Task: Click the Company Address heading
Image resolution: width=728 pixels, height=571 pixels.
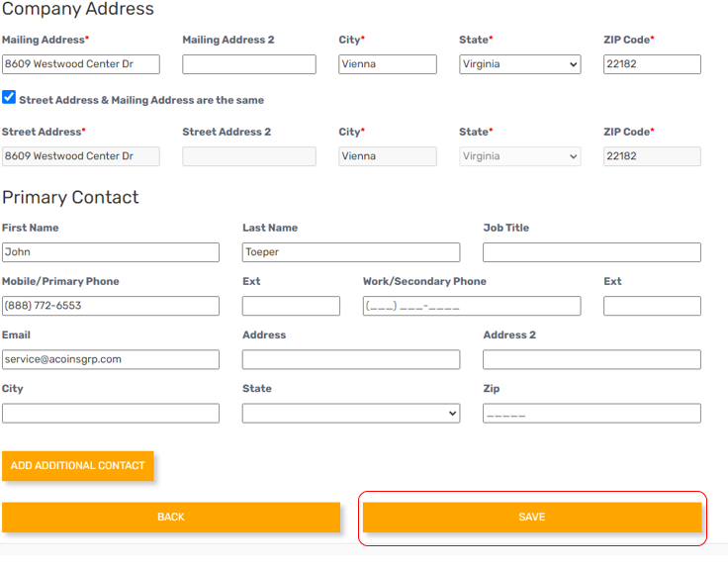Action: [77, 9]
